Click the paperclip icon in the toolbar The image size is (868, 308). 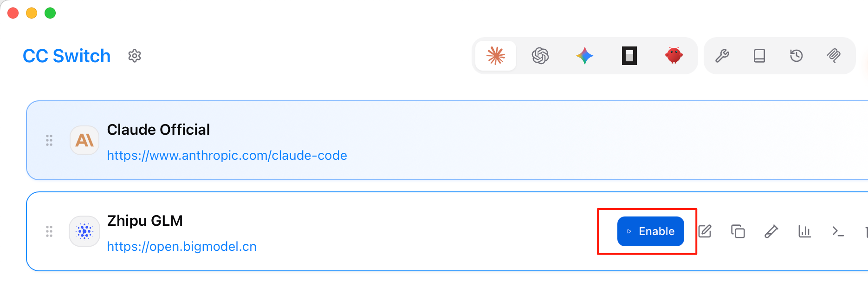pyautogui.click(x=834, y=56)
